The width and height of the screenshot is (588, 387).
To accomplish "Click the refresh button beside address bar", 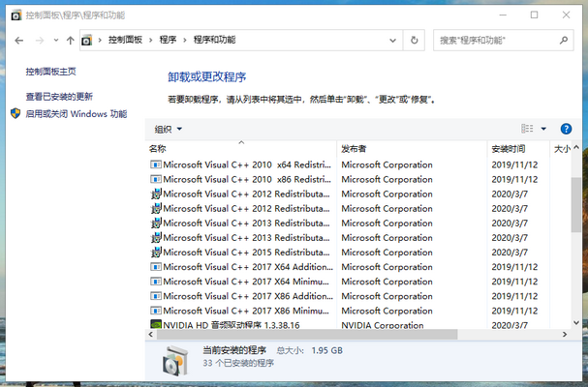I will 415,40.
